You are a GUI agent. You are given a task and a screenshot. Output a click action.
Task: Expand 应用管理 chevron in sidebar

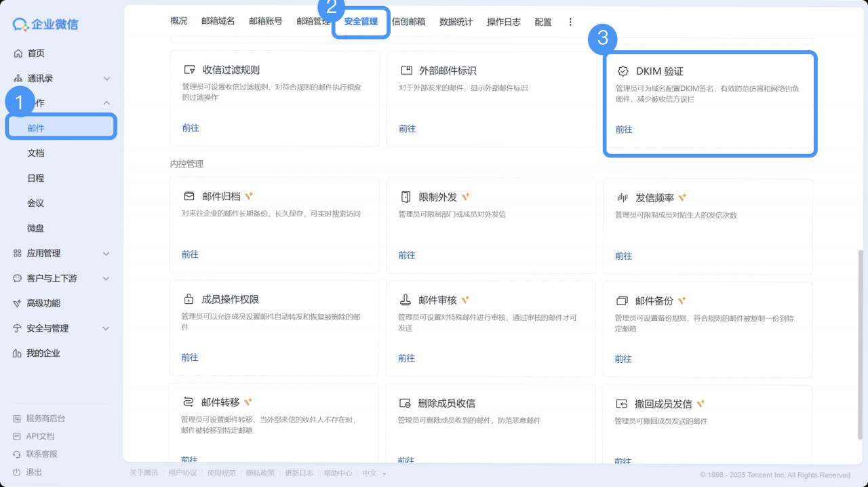(x=106, y=254)
